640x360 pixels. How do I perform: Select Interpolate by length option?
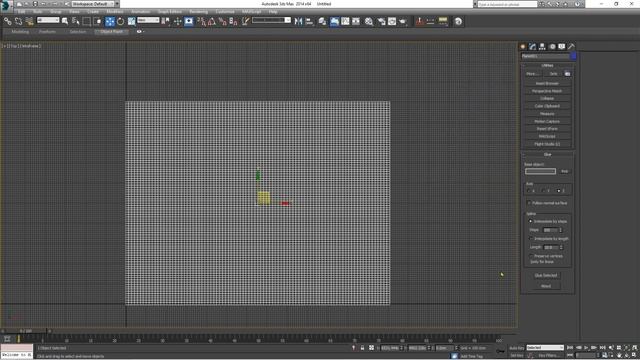pyautogui.click(x=531, y=238)
